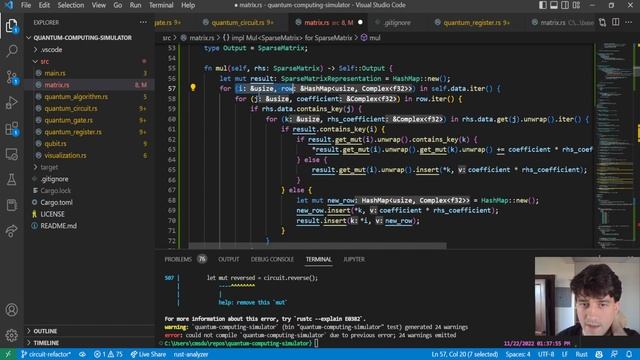Viewport: 640px width, 360px height.
Task: Open the Remote Explorer view
Action: pos(11,154)
